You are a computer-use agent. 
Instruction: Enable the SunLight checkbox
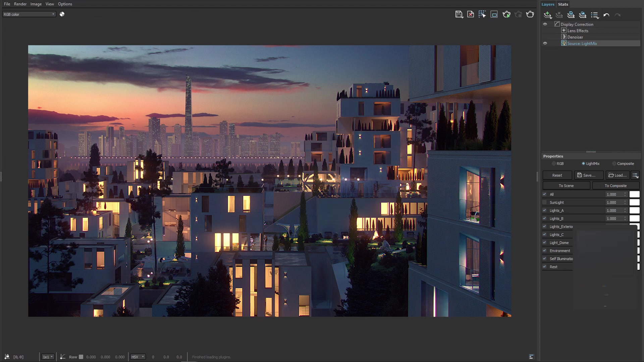544,202
